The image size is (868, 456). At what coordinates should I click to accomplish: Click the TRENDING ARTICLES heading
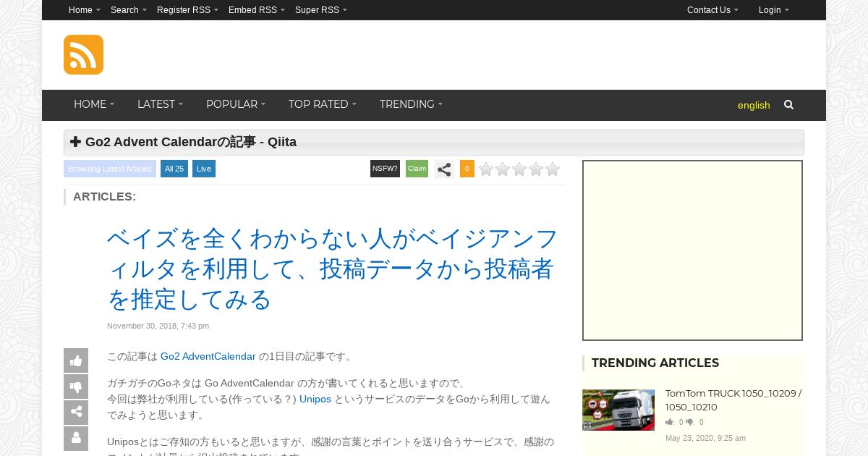click(655, 363)
